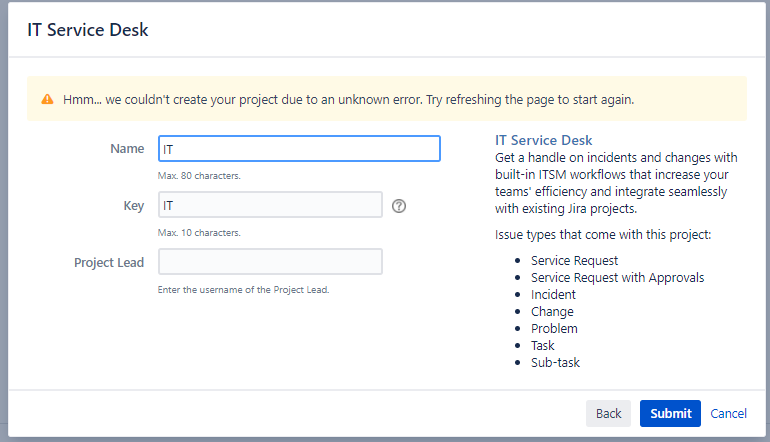This screenshot has width=770, height=442.
Task: Click the Project Lead input field
Action: coord(270,262)
